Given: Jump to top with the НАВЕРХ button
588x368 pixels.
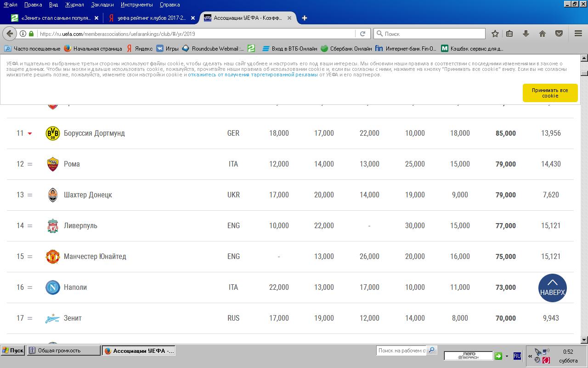Looking at the screenshot, I should (553, 288).
